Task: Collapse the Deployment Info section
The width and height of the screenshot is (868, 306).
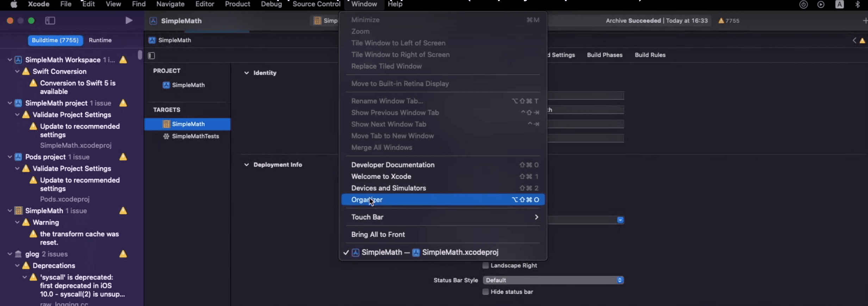Action: [247, 165]
